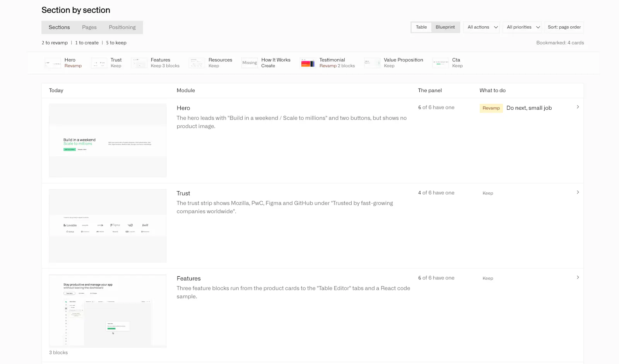Open the Trust logo strip screenshot preview

click(108, 226)
